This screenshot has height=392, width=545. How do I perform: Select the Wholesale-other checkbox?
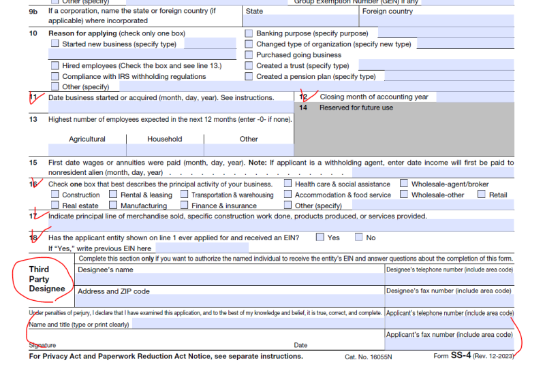(404, 194)
